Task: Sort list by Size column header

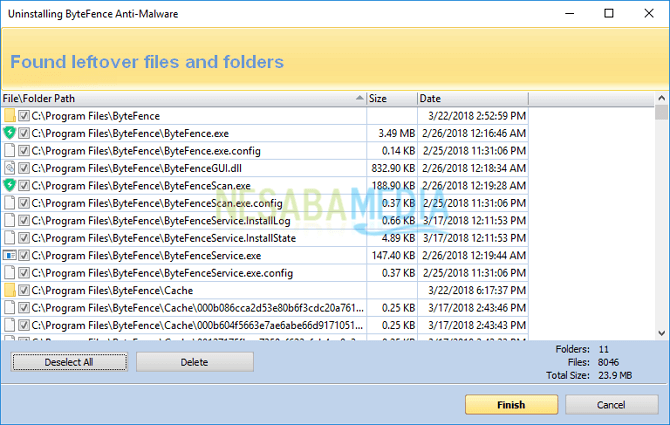Action: point(392,99)
